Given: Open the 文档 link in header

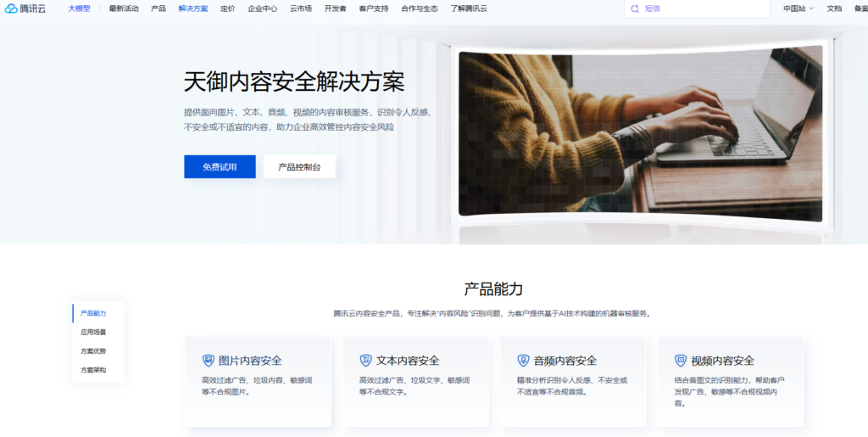Looking at the screenshot, I should tap(834, 8).
